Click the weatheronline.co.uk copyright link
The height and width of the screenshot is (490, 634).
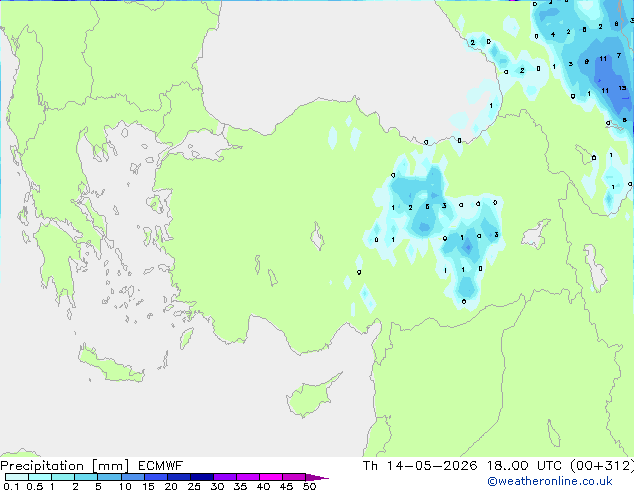click(x=550, y=481)
